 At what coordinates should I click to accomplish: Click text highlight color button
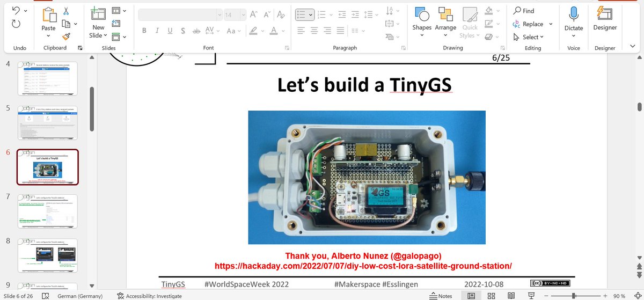[x=252, y=31]
